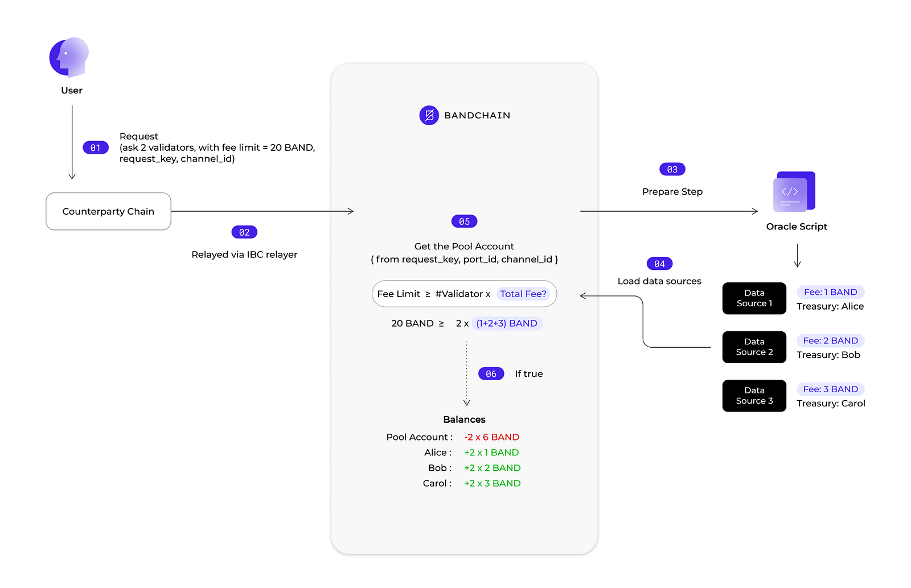Select the Data Source 1 block
This screenshot has width=911, height=588.
pos(754,298)
